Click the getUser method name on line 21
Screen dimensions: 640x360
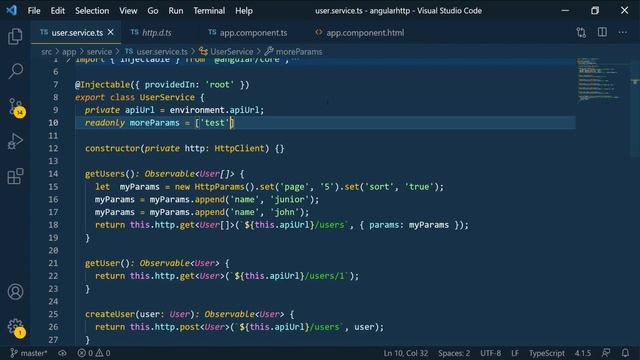[x=102, y=263]
